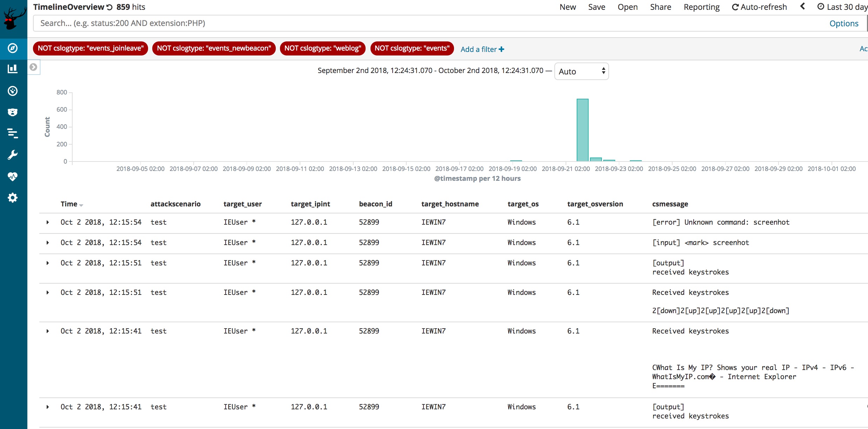Image resolution: width=868 pixels, height=429 pixels.
Task: Focus the Search query input field
Action: 421,23
